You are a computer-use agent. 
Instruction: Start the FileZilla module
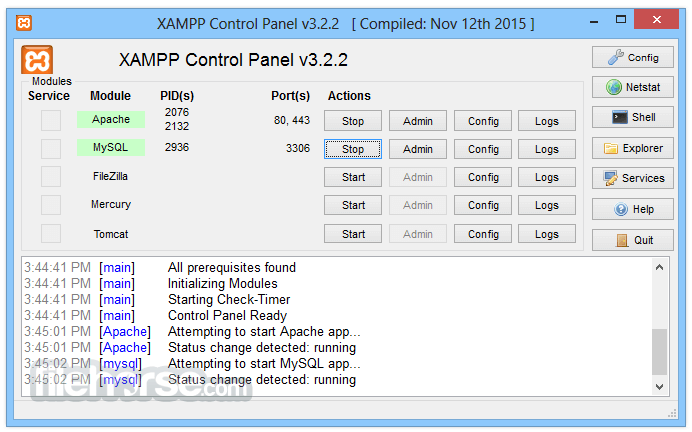353,177
